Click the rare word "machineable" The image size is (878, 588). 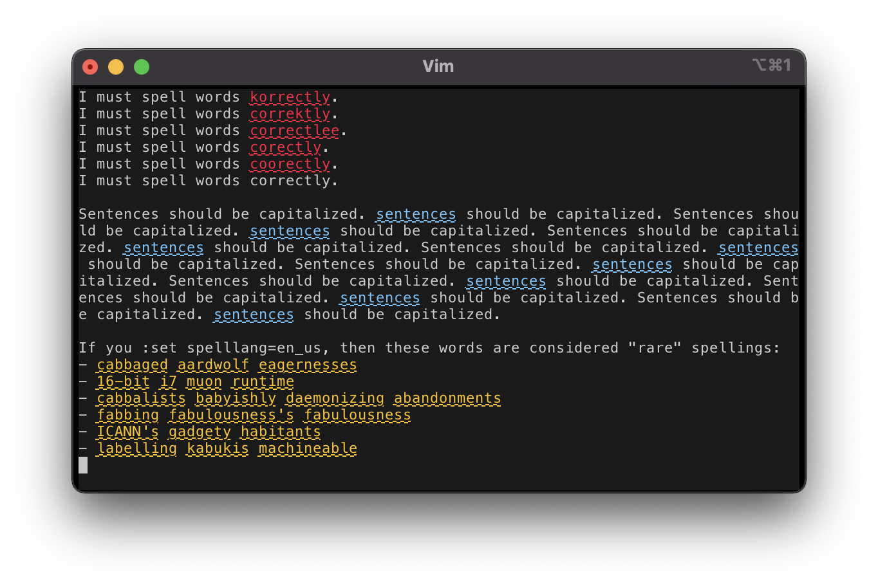click(307, 448)
